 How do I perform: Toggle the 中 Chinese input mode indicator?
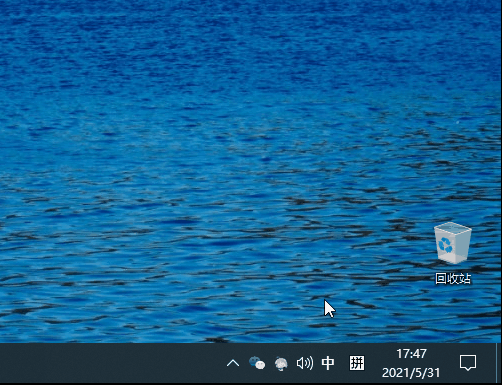[328, 363]
